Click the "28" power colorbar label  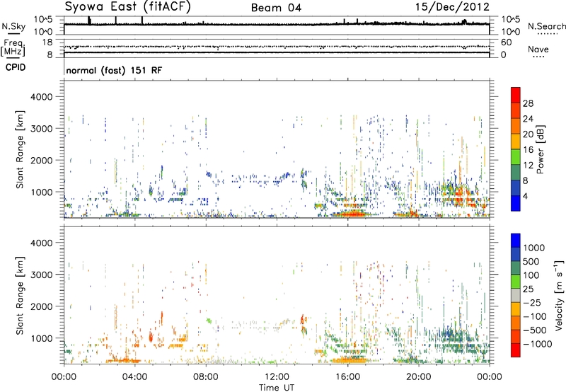point(528,103)
